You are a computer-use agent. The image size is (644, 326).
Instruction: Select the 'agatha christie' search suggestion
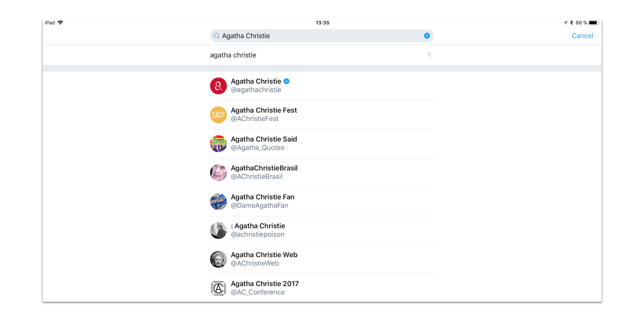tap(322, 55)
